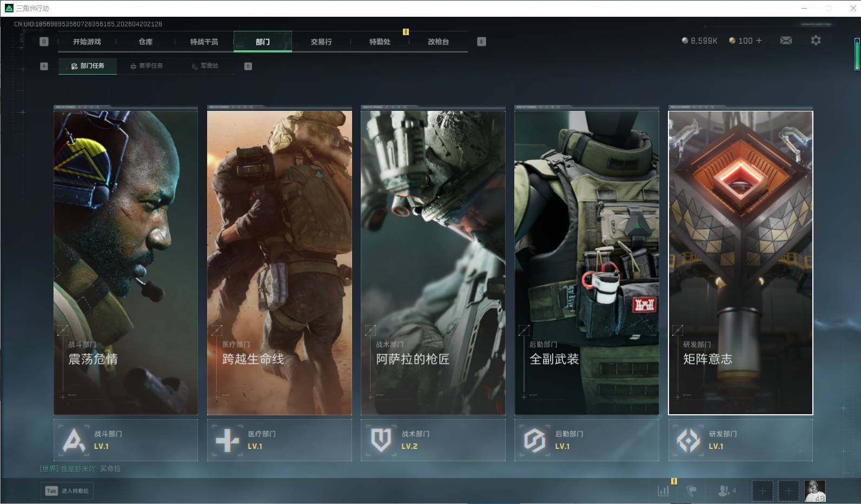The width and height of the screenshot is (861, 504).
Task: Open the 跨越生命线 department card
Action: point(280,263)
